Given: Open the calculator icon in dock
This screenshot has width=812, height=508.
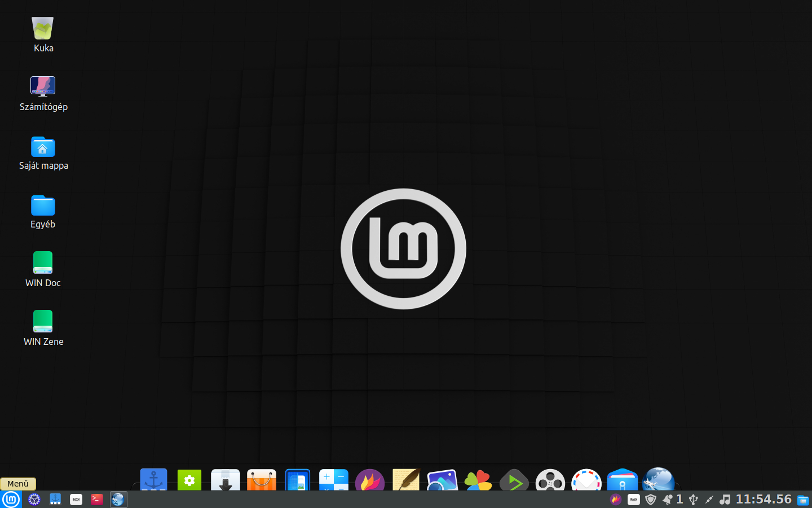Looking at the screenshot, I should coord(334,480).
